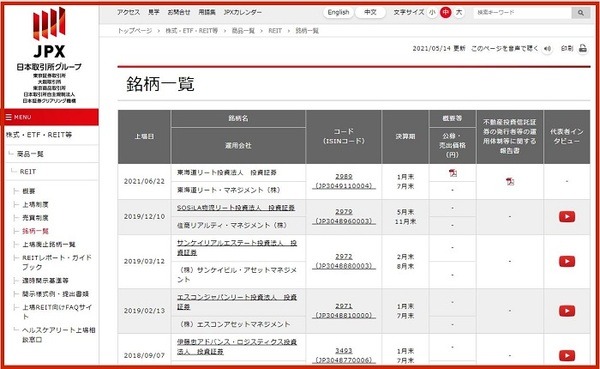Switch language to English
The image size is (600, 369).
(338, 12)
